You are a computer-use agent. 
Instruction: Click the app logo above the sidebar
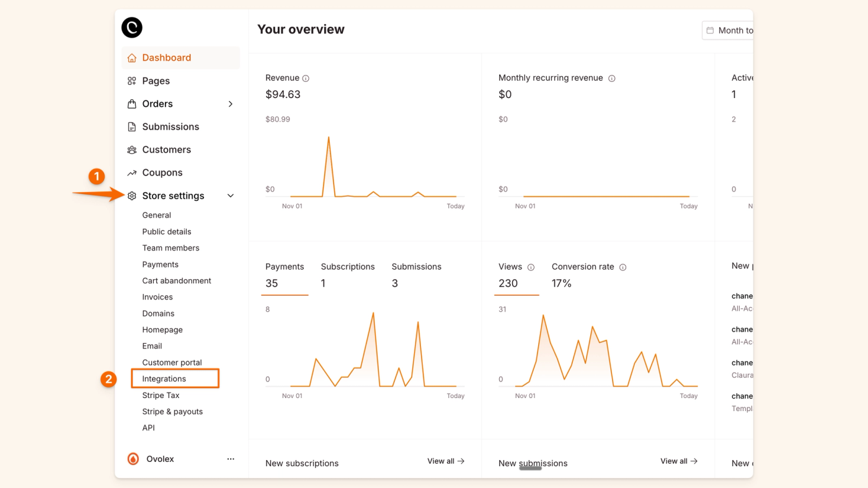pos(131,27)
